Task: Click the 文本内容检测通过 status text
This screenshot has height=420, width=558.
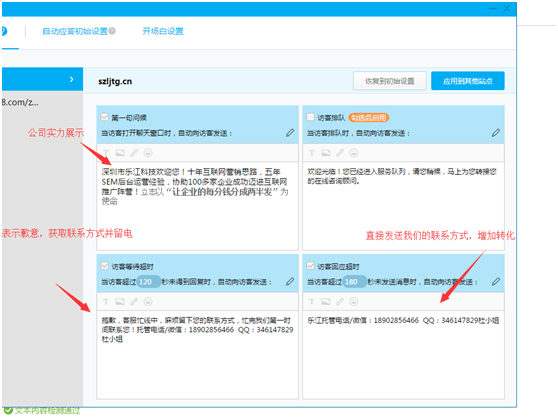Action: click(x=47, y=411)
